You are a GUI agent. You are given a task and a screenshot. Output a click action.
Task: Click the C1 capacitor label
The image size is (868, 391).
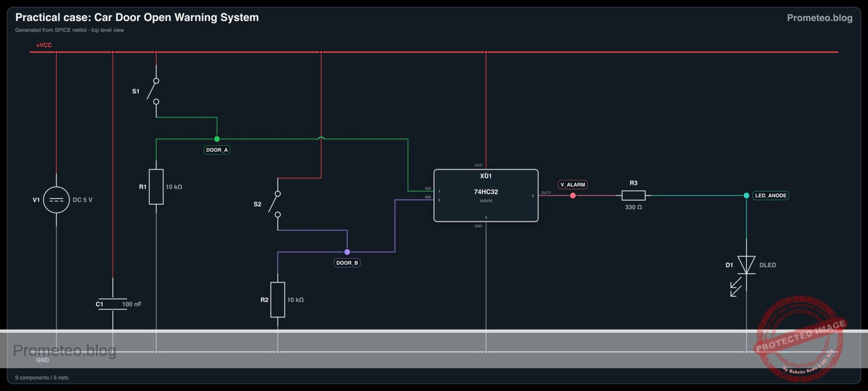click(99, 304)
